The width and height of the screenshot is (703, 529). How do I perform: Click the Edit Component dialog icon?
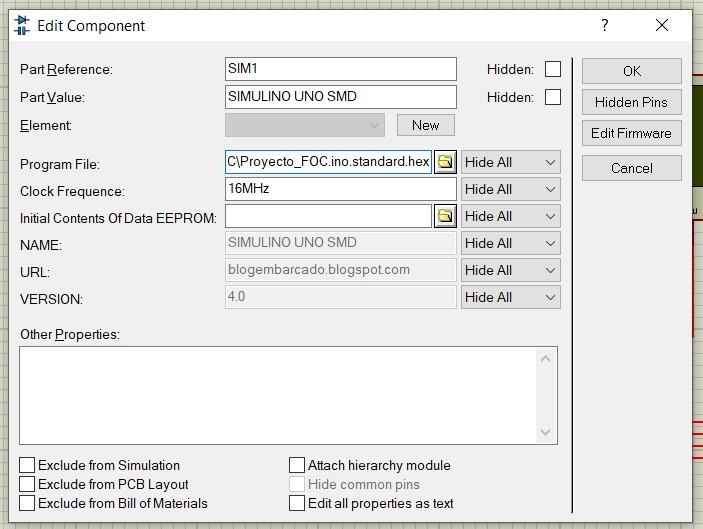pyautogui.click(x=22, y=25)
